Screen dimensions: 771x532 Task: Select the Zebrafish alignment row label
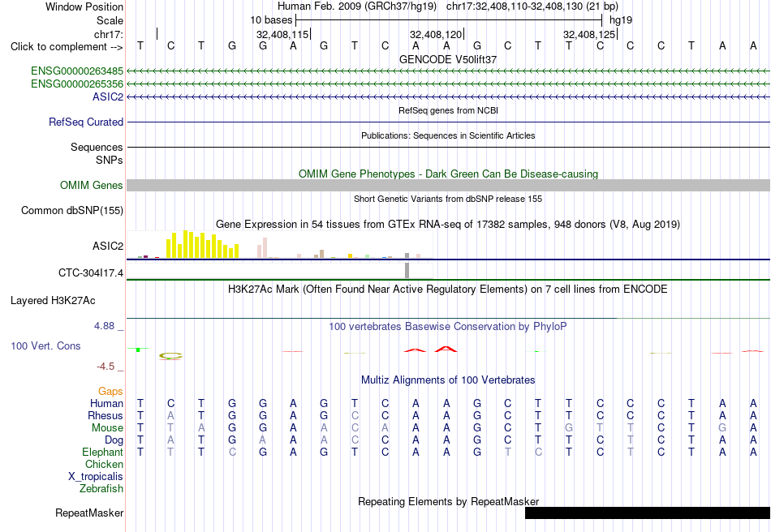click(x=101, y=489)
